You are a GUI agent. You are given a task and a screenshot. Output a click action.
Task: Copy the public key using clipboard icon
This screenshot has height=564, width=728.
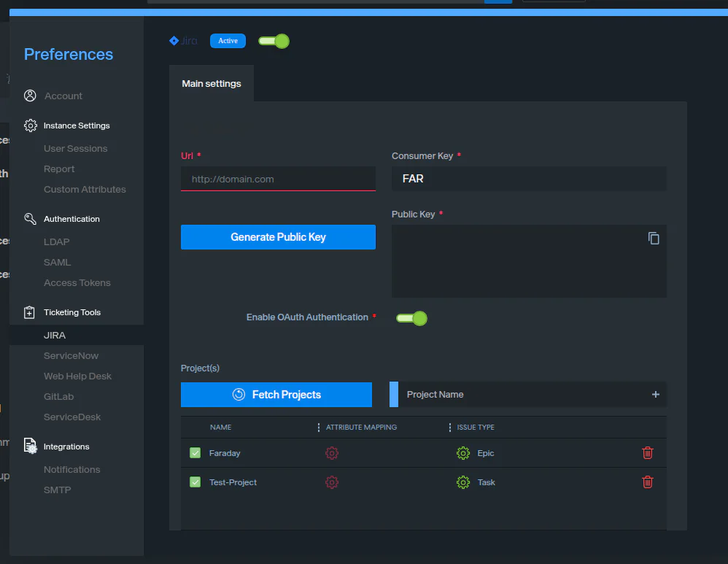click(654, 239)
